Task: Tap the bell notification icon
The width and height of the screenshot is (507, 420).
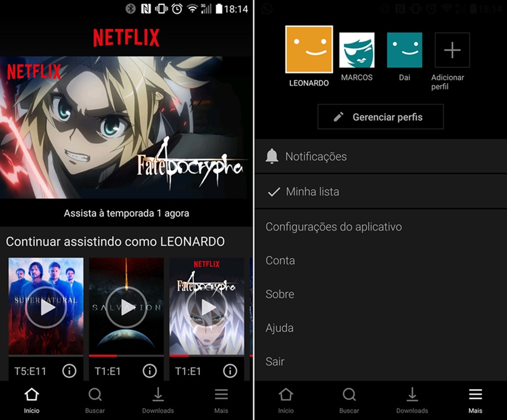Action: pos(272,156)
